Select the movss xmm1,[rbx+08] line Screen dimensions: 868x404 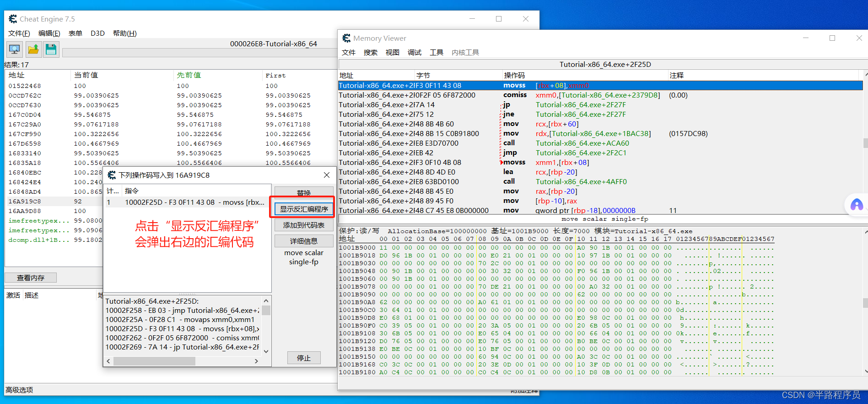tap(600, 162)
